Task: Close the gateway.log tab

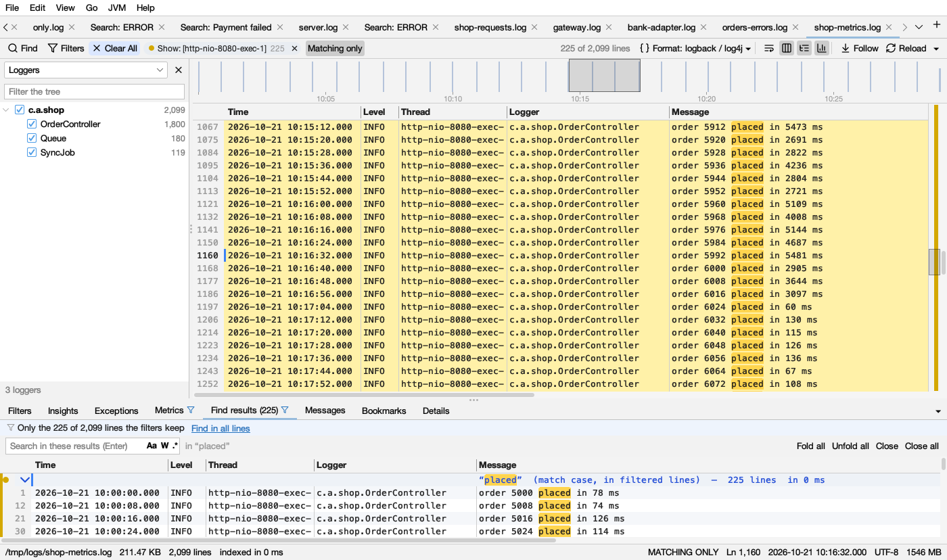Action: pyautogui.click(x=610, y=28)
